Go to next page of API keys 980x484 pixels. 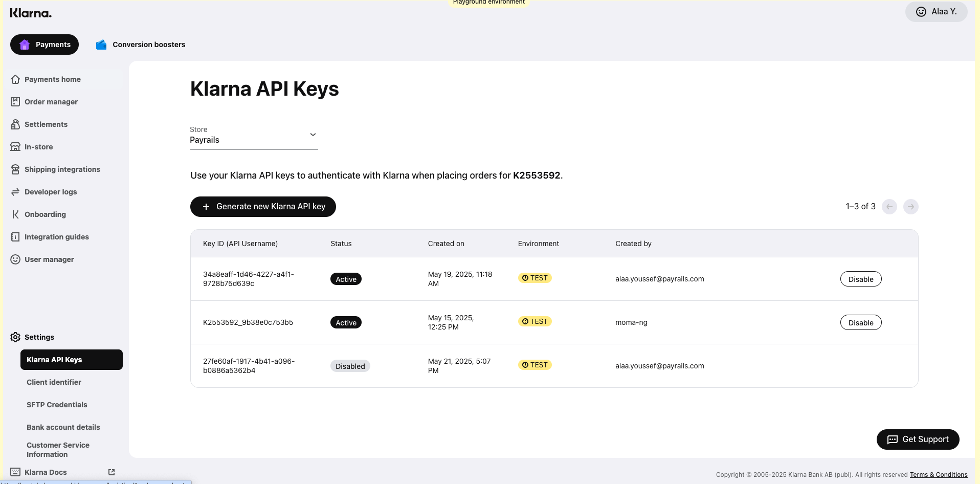[x=911, y=207]
